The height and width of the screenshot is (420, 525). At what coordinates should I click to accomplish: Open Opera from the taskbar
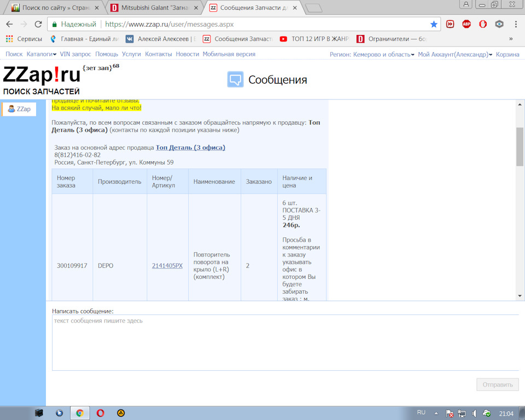point(101,413)
